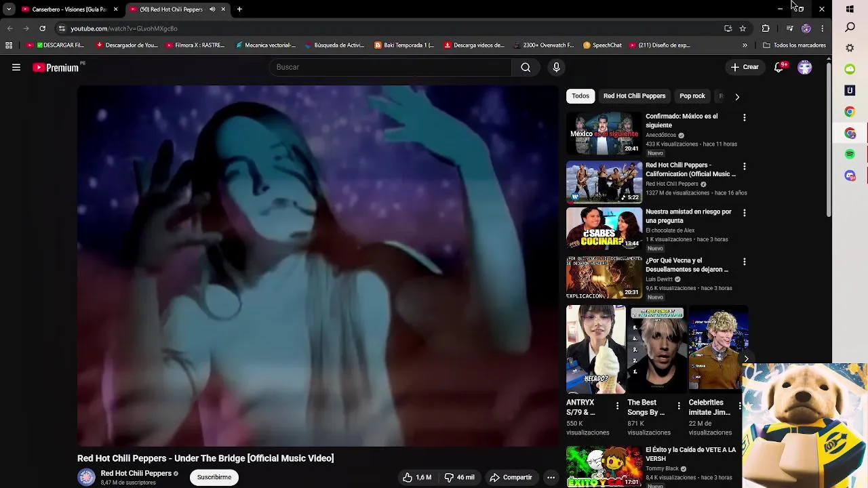The height and width of the screenshot is (488, 868).
Task: Click the Buscar search input field
Action: pos(390,67)
